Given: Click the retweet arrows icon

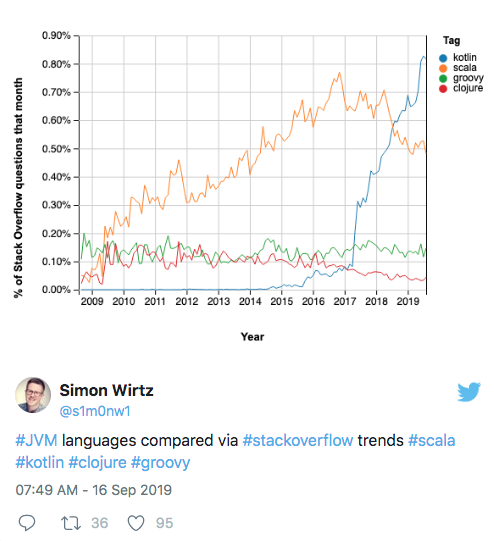Looking at the screenshot, I should pyautogui.click(x=71, y=523).
